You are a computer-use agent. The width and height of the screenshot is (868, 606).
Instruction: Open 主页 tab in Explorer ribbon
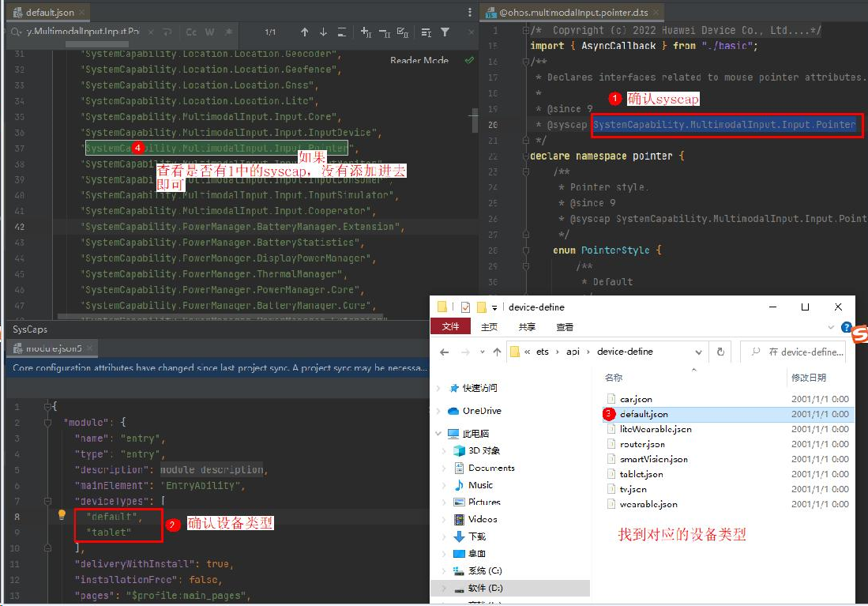coord(489,327)
